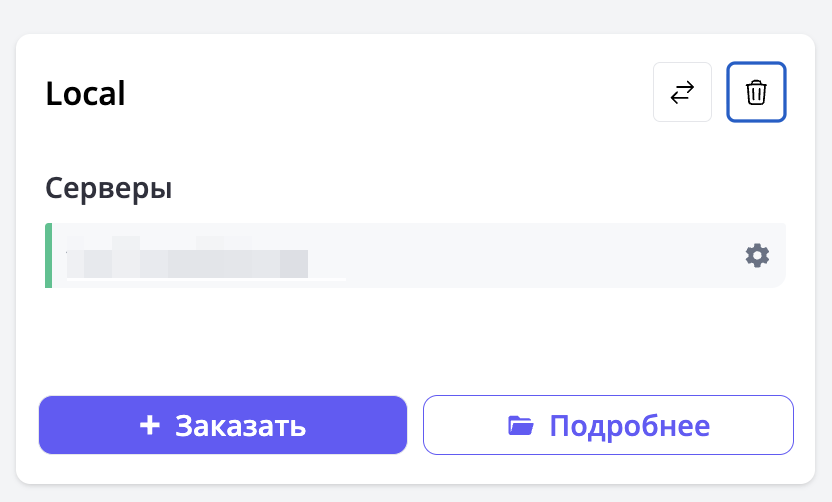Viewport: 832px width, 502px height.
Task: Delete the Local project with trash icon
Action: [756, 93]
